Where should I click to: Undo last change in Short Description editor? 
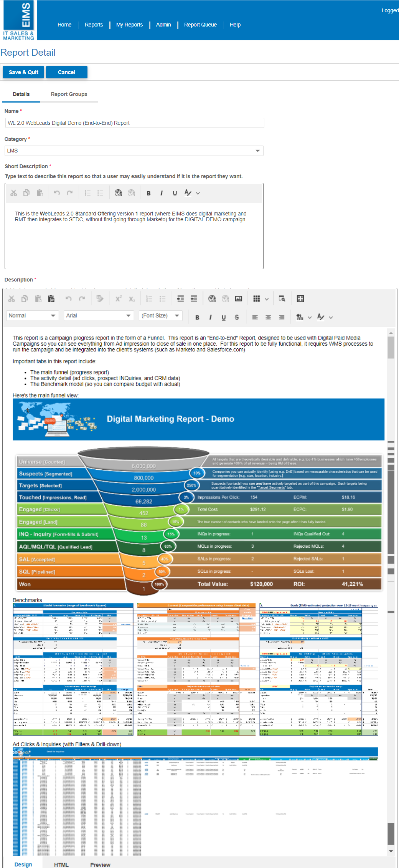point(57,193)
